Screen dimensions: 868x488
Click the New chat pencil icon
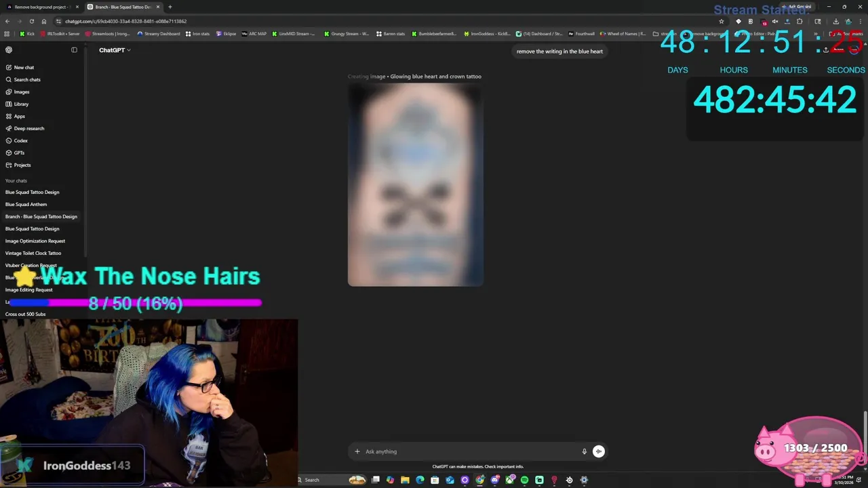coord(9,67)
